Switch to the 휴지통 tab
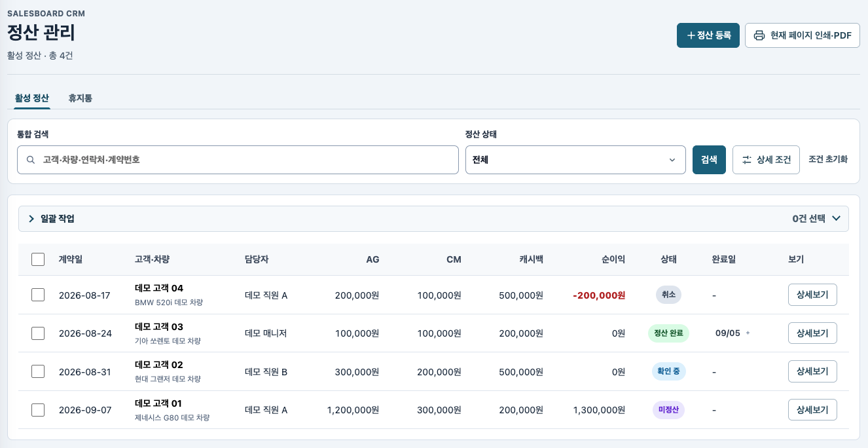Image resolution: width=868 pixels, height=448 pixels. (x=81, y=98)
